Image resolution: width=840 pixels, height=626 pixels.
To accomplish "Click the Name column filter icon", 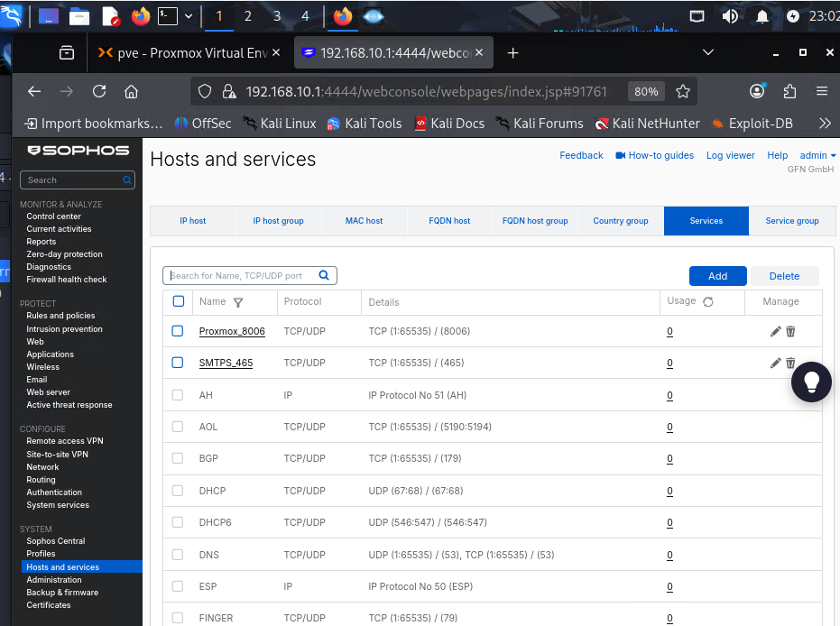I will (238, 302).
